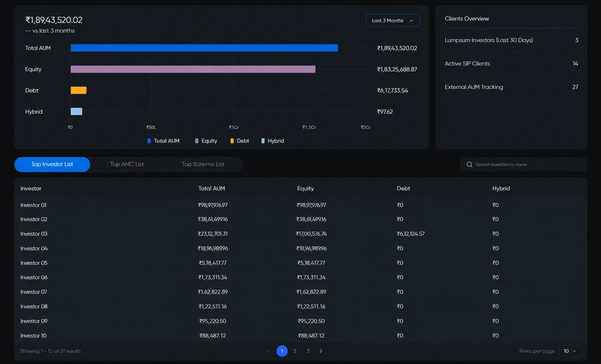Viewport: 601px width, 364px height.
Task: Select the Investor 08 row
Action: click(x=300, y=306)
